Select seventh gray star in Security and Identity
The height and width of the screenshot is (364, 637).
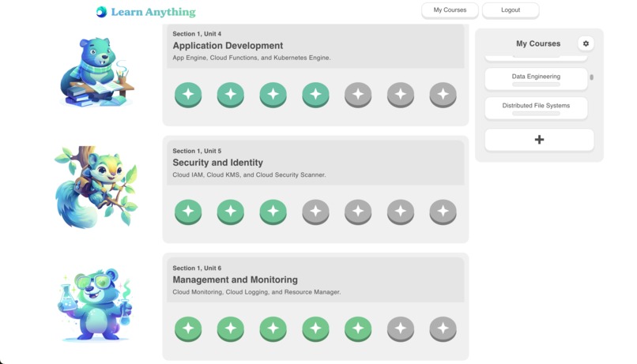pos(443,212)
